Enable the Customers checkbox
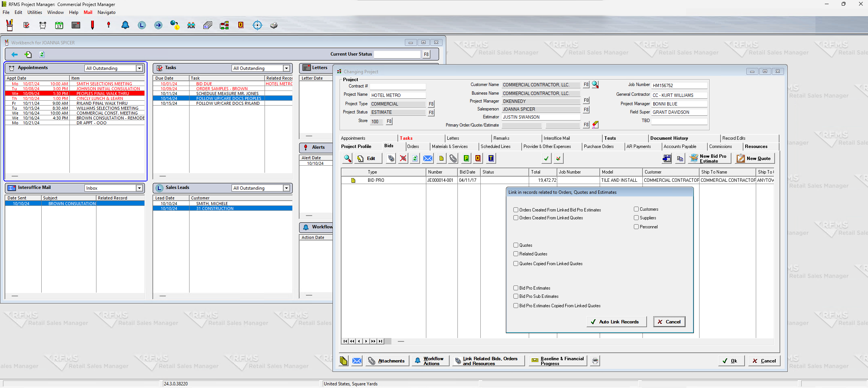Viewport: 868px width, 388px height. point(636,209)
